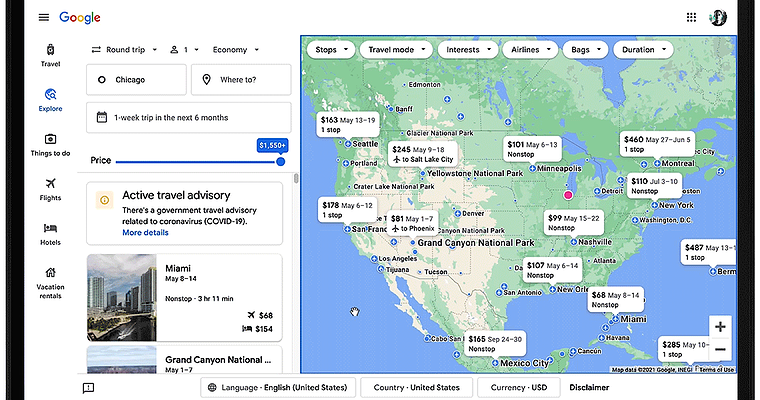
Task: Click the $163 May 13–19 Seattle label
Action: [x=348, y=125]
